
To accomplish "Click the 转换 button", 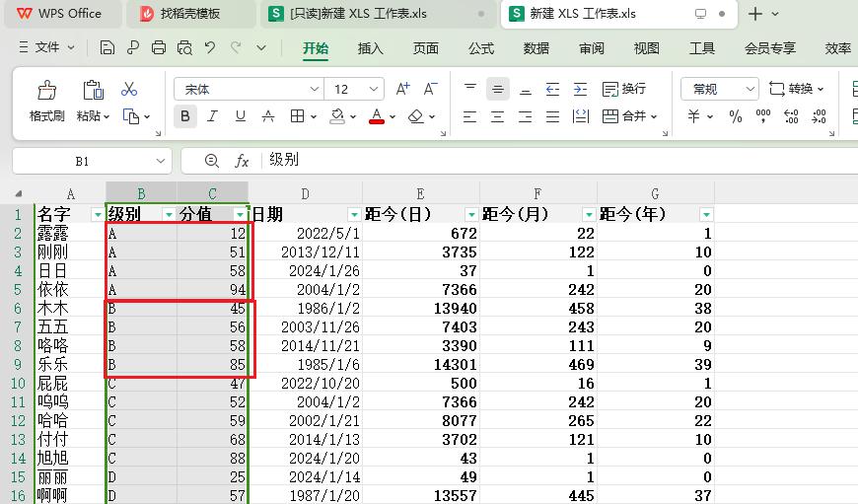I will (x=796, y=89).
